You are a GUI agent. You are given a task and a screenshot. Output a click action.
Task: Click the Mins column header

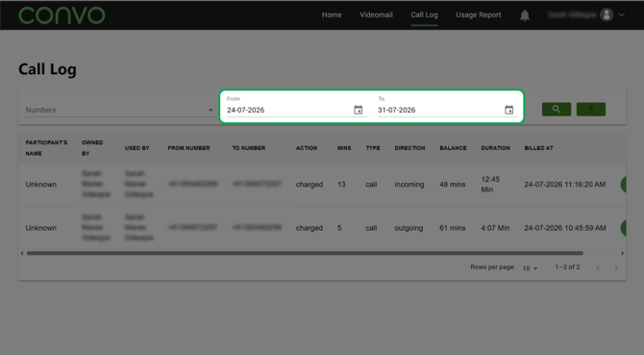pos(344,148)
